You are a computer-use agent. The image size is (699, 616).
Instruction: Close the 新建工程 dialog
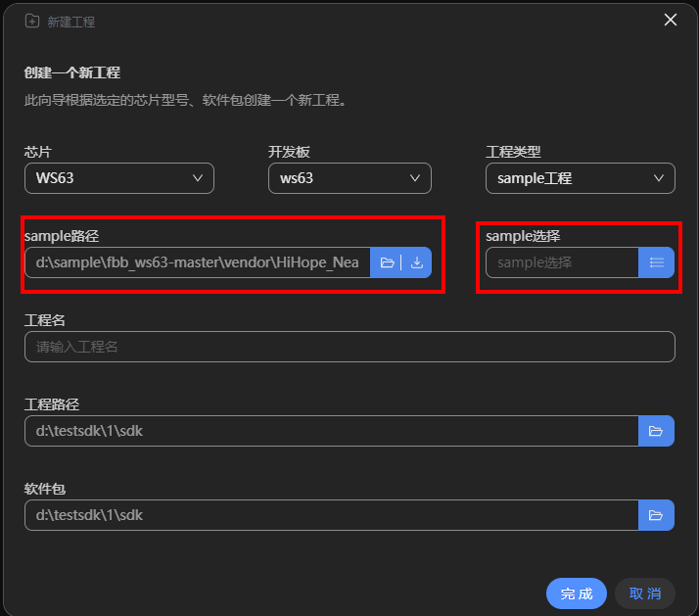pos(671,20)
